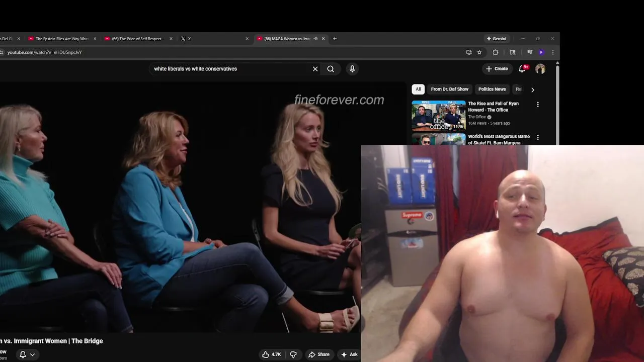The height and width of the screenshot is (362, 644).
Task: Like the video (4.7K)
Action: [272, 354]
